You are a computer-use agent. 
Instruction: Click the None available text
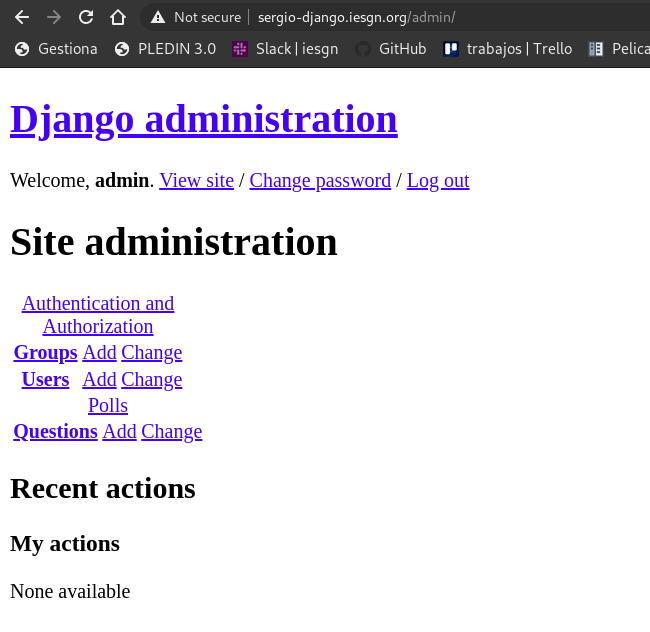pyautogui.click(x=70, y=591)
